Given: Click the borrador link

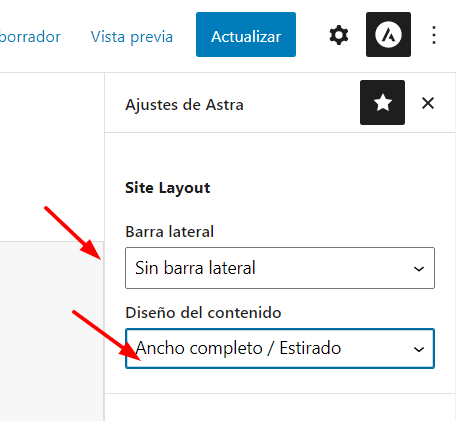Looking at the screenshot, I should click(30, 37).
